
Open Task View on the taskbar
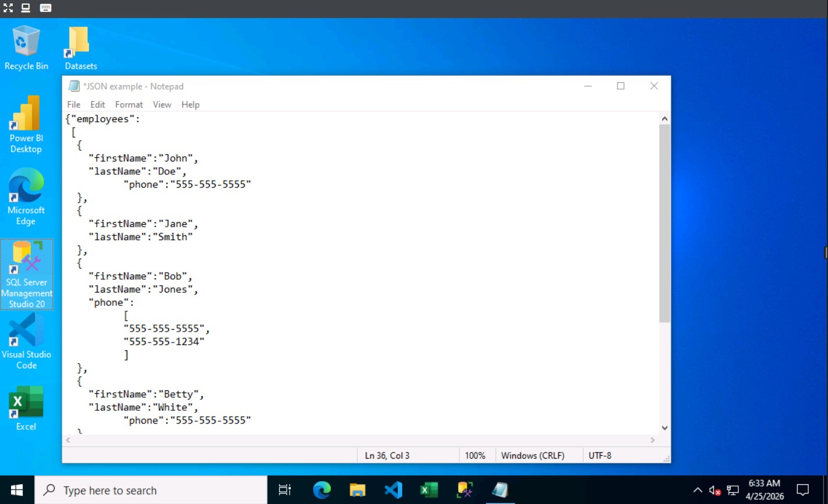click(x=284, y=489)
